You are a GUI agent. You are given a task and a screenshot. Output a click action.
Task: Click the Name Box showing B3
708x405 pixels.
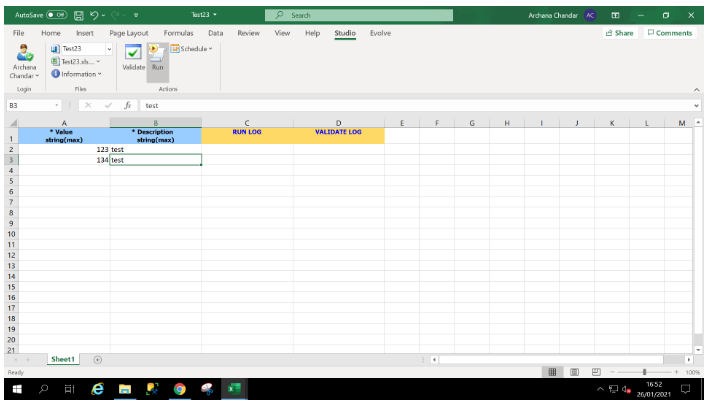28,105
